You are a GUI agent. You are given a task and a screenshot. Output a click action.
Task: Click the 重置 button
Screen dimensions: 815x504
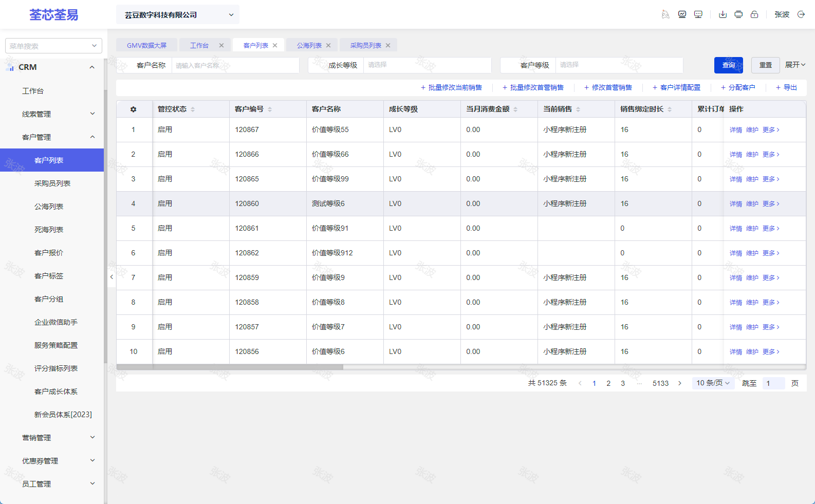[x=766, y=65]
